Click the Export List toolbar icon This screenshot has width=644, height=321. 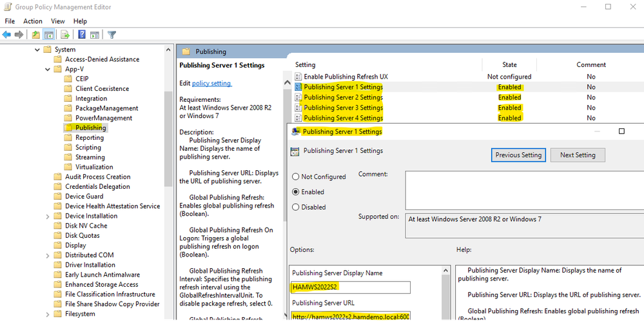tap(64, 34)
